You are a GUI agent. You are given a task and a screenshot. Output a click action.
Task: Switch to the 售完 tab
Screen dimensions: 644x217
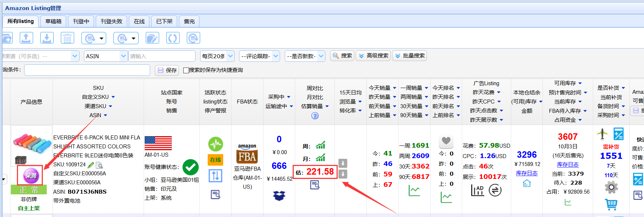(x=189, y=22)
